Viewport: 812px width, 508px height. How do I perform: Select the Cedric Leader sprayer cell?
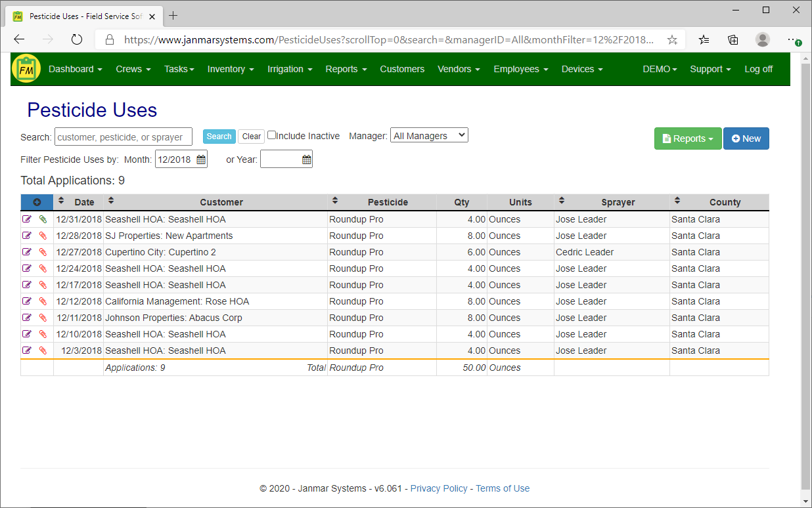612,252
